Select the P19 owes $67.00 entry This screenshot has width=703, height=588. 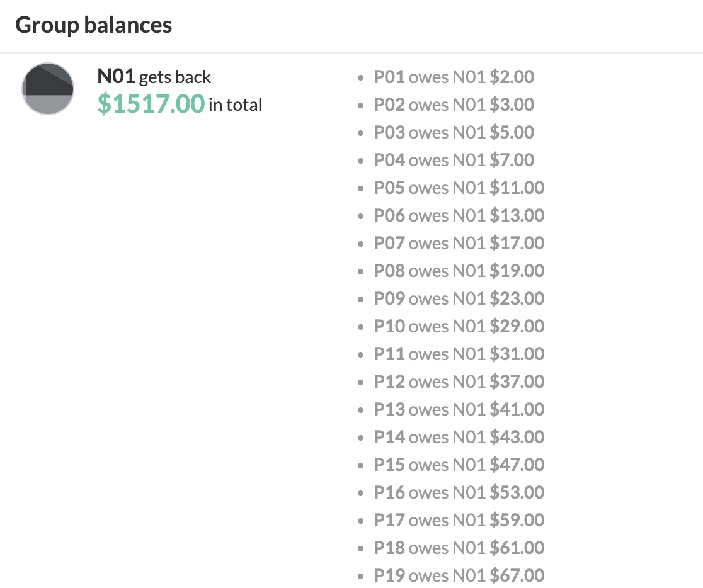459,576
